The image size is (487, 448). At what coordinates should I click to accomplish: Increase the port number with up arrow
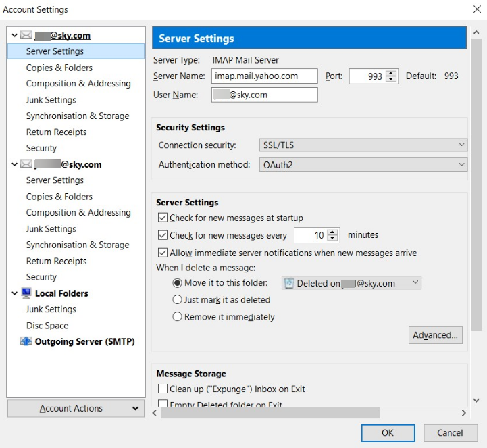pos(392,73)
